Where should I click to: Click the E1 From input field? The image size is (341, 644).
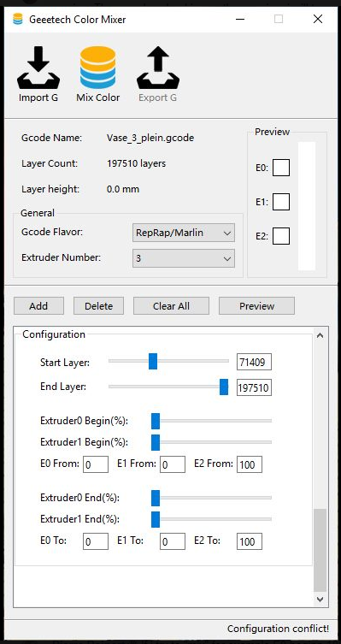pyautogui.click(x=173, y=464)
